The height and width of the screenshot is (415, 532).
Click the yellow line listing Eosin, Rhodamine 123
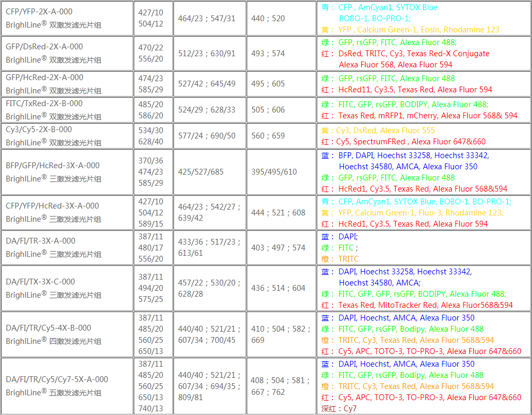click(x=410, y=30)
